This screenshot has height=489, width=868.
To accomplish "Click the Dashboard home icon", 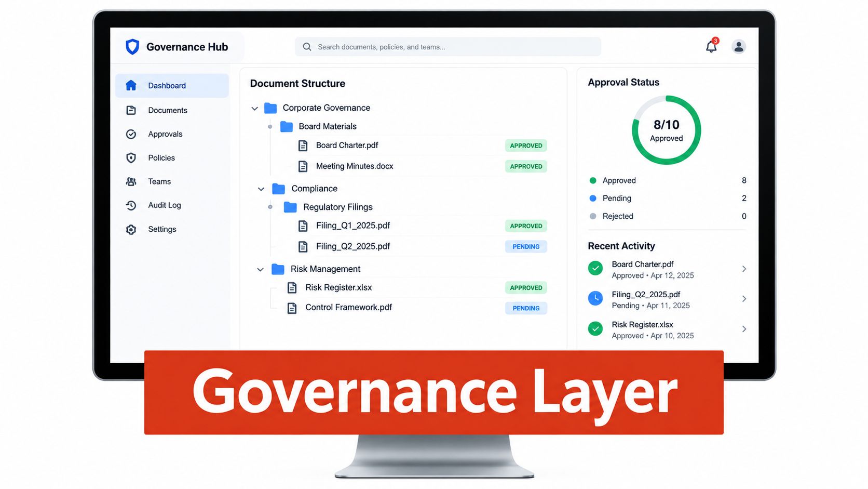I will click(131, 85).
